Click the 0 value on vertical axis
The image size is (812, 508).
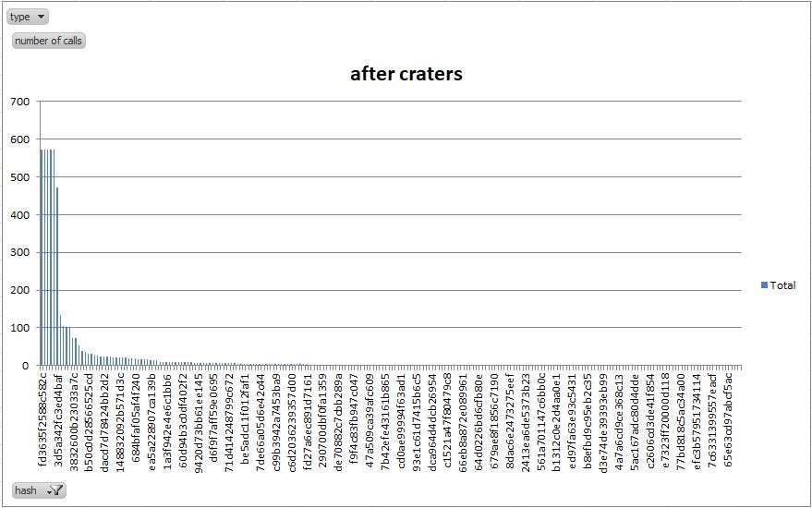pyautogui.click(x=25, y=366)
